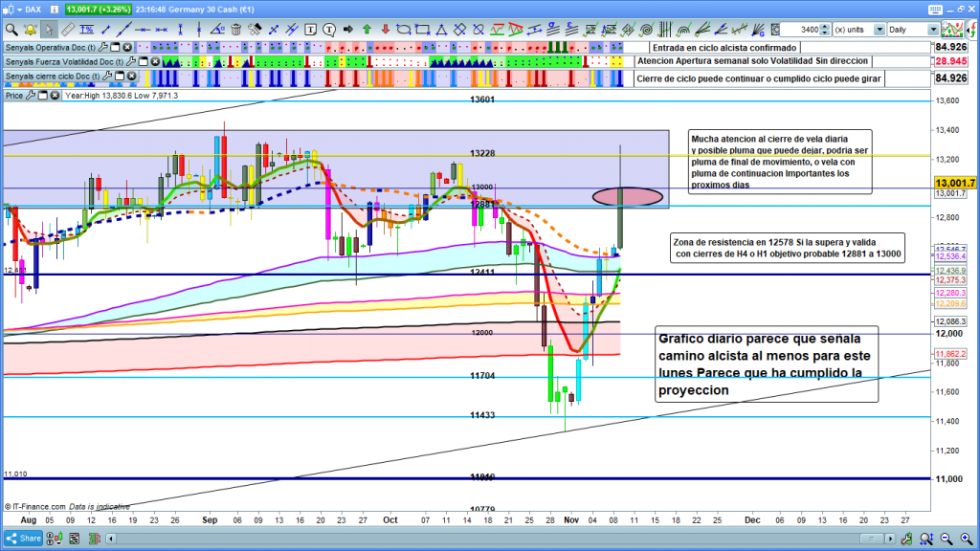980x551 pixels.
Task: Maximize the Senyals cierre ciclo panel
Action: tap(119, 76)
